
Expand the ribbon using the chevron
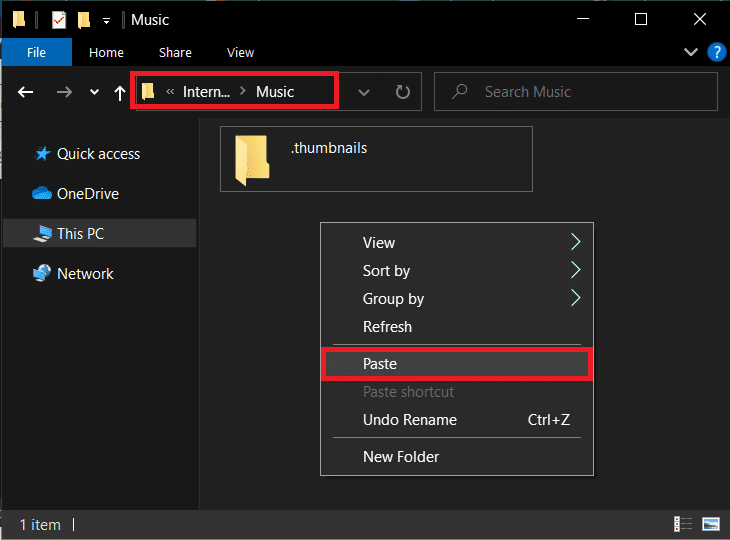pos(690,52)
